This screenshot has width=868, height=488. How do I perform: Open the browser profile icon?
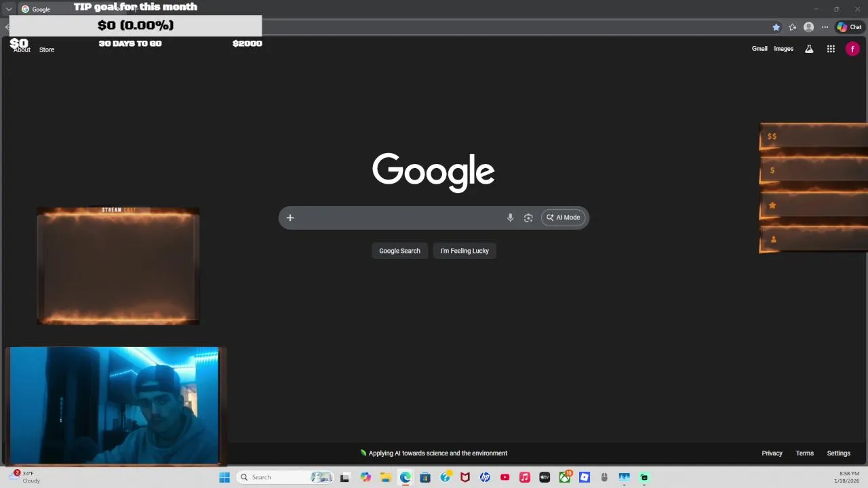(808, 27)
